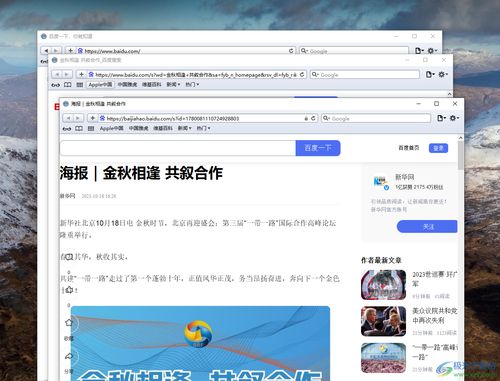Go back in the front 海报 window
This screenshot has width=500, height=381.
click(68, 118)
